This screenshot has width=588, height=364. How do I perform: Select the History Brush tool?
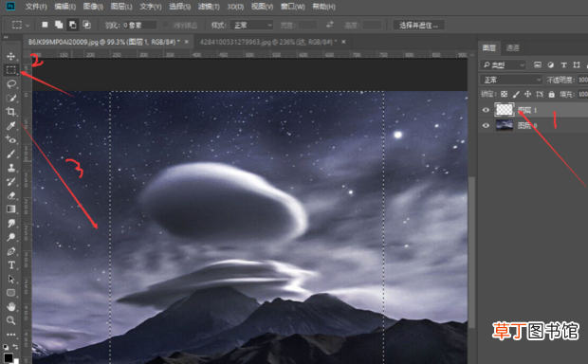10,182
